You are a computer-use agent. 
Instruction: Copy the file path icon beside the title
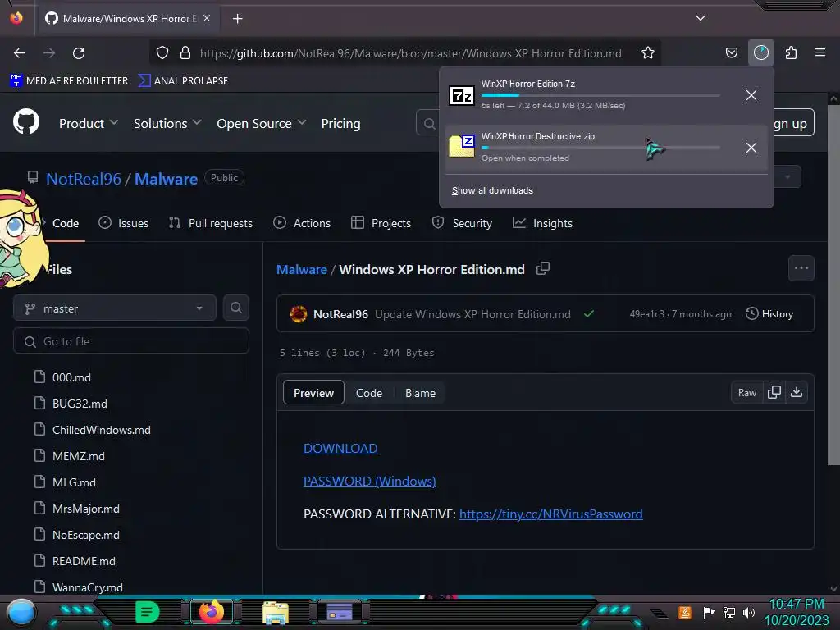543,268
